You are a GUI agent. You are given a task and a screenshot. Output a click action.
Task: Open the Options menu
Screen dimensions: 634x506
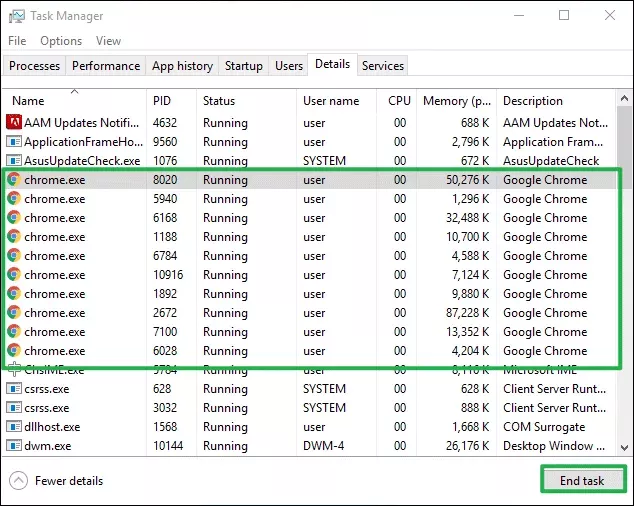pyautogui.click(x=61, y=41)
